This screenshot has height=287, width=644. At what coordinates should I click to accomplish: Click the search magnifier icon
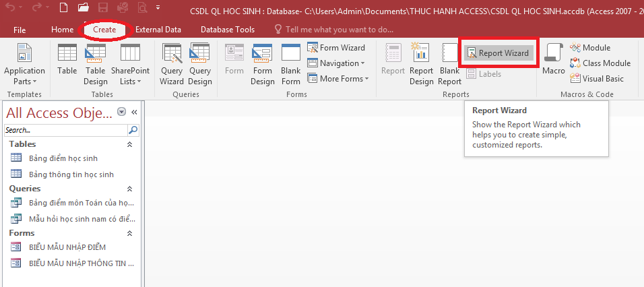click(x=134, y=130)
